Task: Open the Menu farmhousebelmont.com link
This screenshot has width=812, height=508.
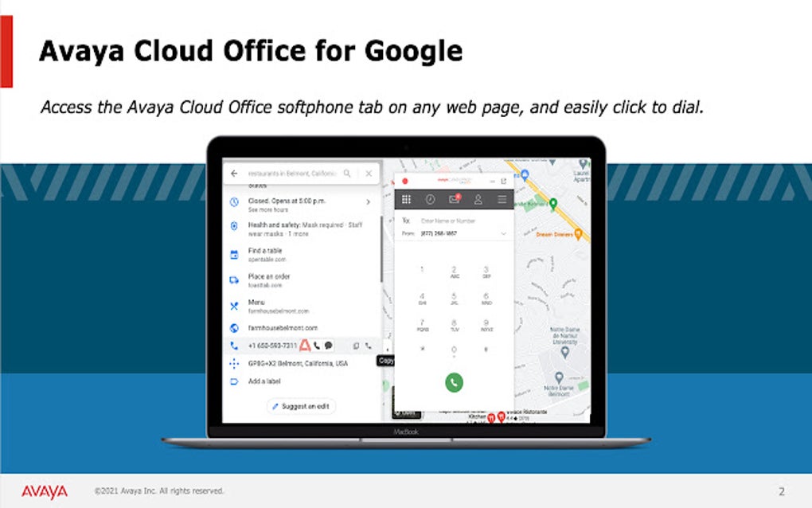Action: [279, 307]
